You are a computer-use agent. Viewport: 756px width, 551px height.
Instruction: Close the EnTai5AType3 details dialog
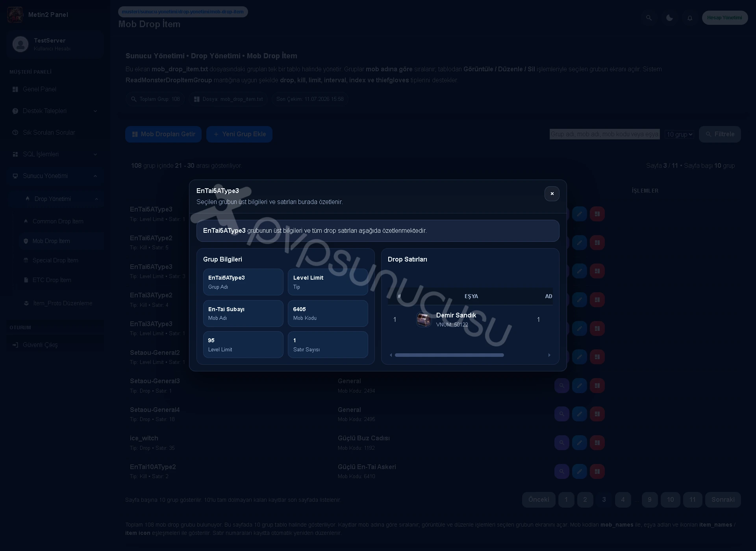[x=552, y=194]
